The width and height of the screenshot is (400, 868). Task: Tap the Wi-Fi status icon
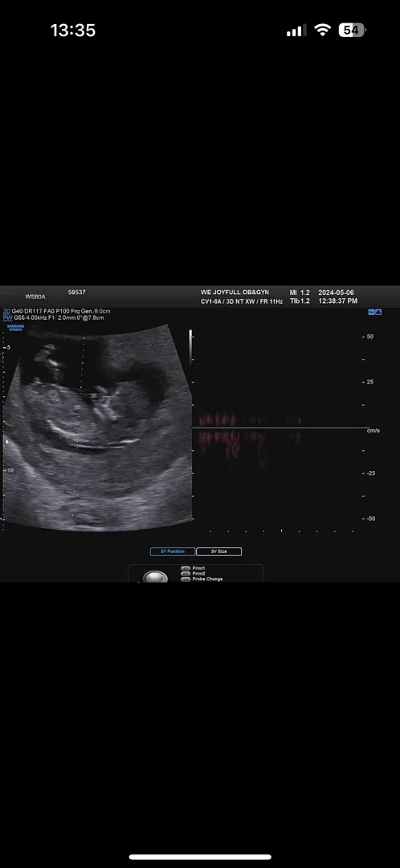(322, 31)
